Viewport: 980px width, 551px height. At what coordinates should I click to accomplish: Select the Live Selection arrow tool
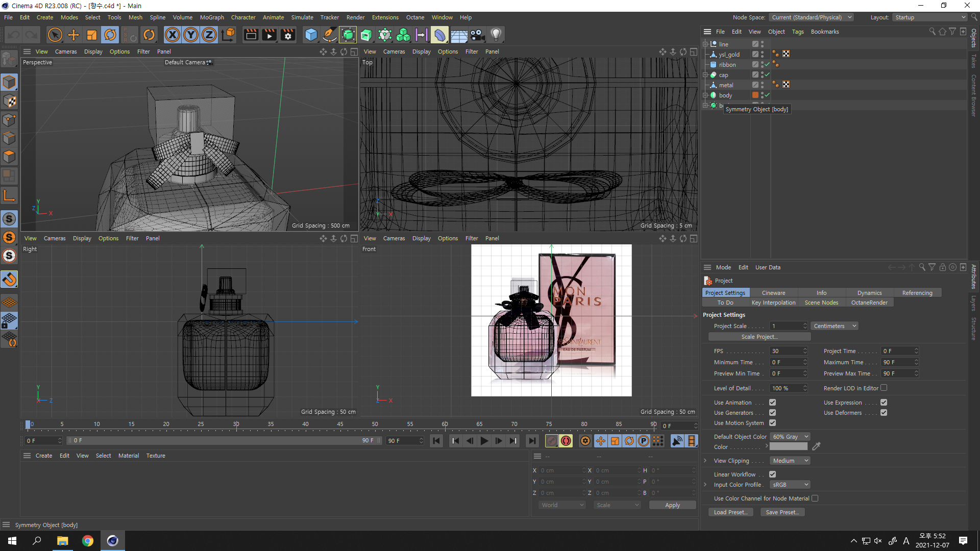(55, 35)
